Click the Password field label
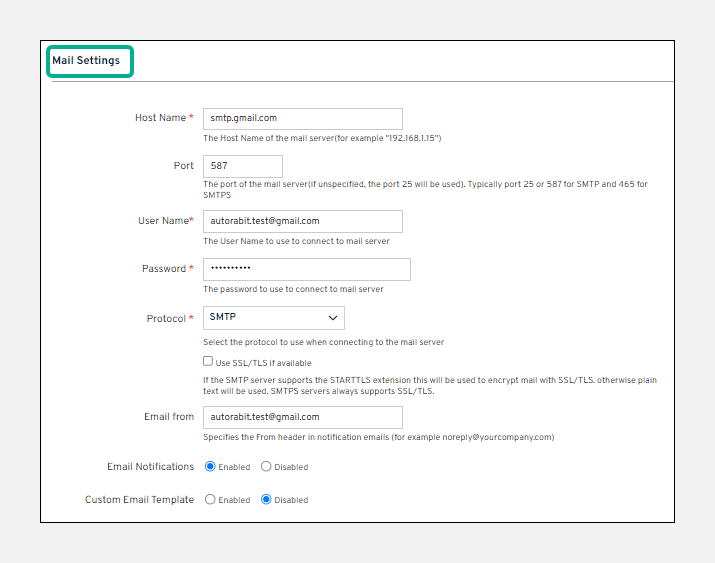The width and height of the screenshot is (715, 563). coord(164,269)
